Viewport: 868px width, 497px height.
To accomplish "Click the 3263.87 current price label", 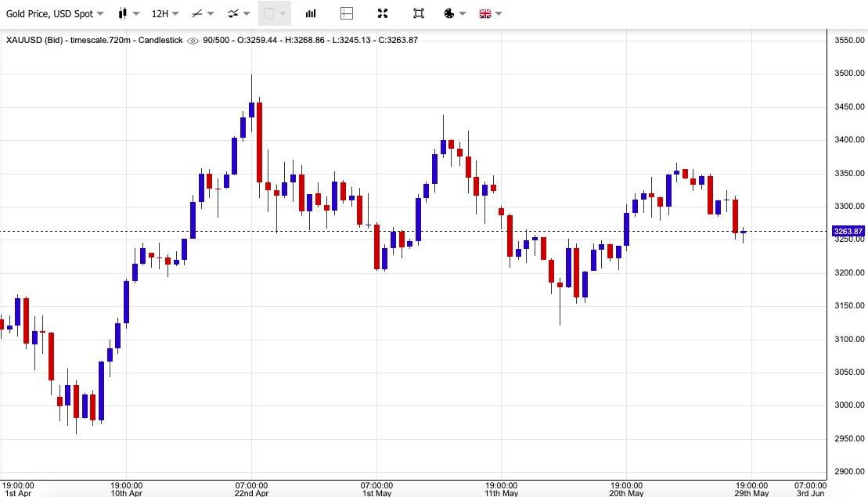I will (848, 232).
